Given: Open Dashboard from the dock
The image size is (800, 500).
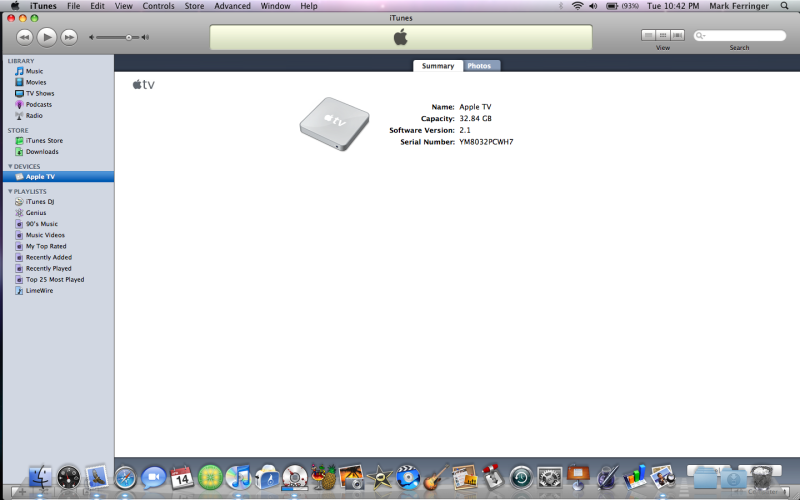Looking at the screenshot, I should (x=68, y=478).
